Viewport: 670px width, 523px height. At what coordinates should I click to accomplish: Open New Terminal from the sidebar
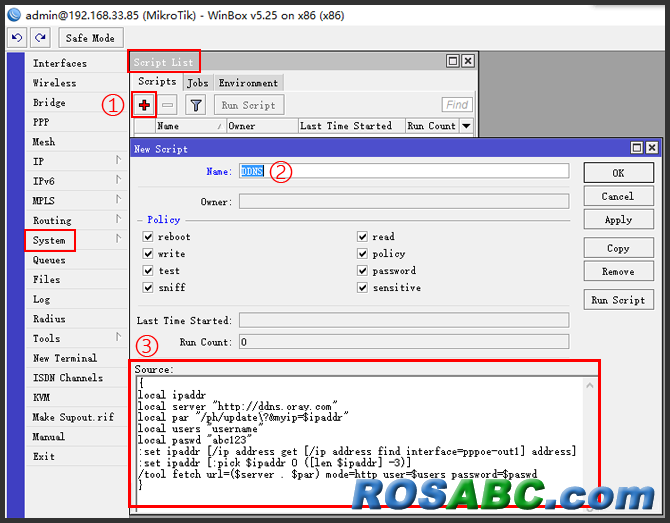point(76,358)
